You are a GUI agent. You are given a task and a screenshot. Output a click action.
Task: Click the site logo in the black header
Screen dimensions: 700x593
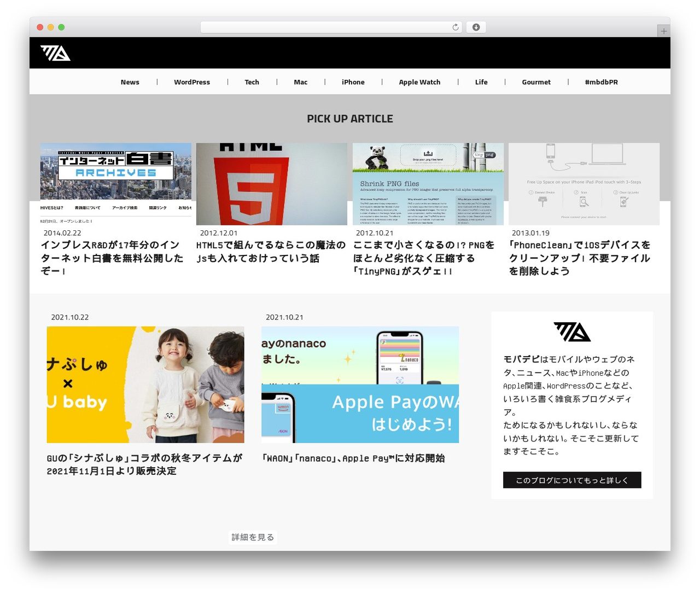click(x=55, y=53)
